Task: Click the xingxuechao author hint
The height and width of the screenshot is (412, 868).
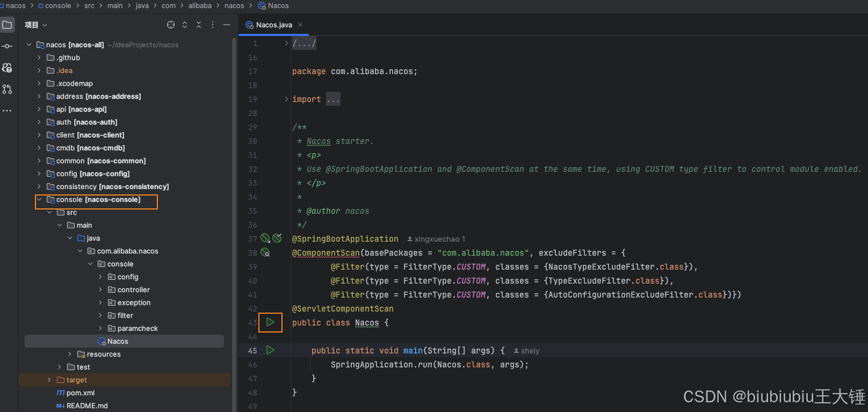Action: click(436, 239)
